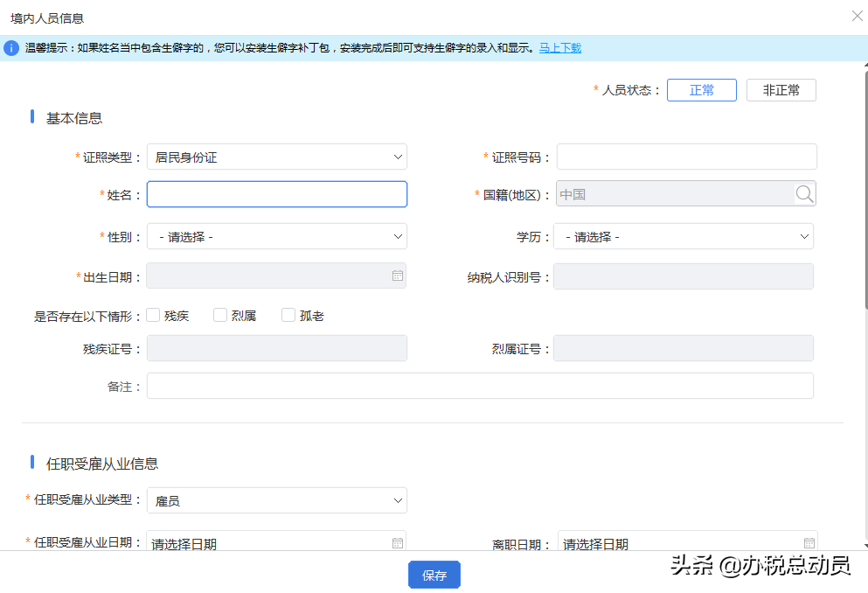
Task: Click the info icon in the tip banner
Action: click(x=10, y=48)
